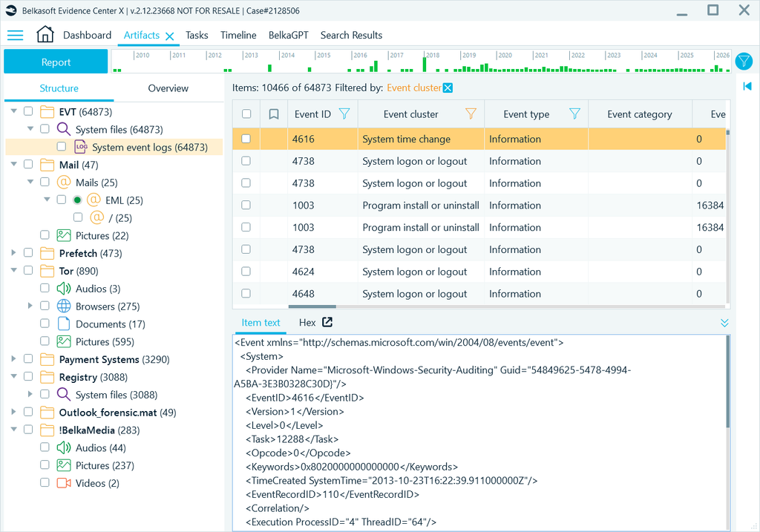Click the bookmark column header icon
The width and height of the screenshot is (760, 532).
(273, 114)
